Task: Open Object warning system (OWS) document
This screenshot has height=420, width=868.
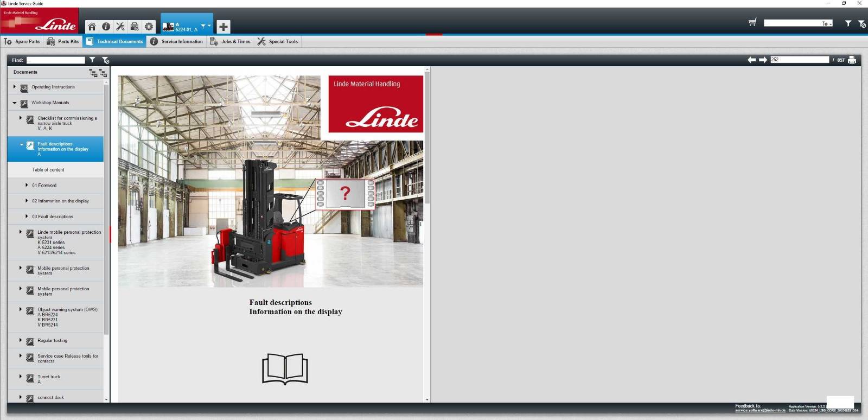Action: (55, 317)
